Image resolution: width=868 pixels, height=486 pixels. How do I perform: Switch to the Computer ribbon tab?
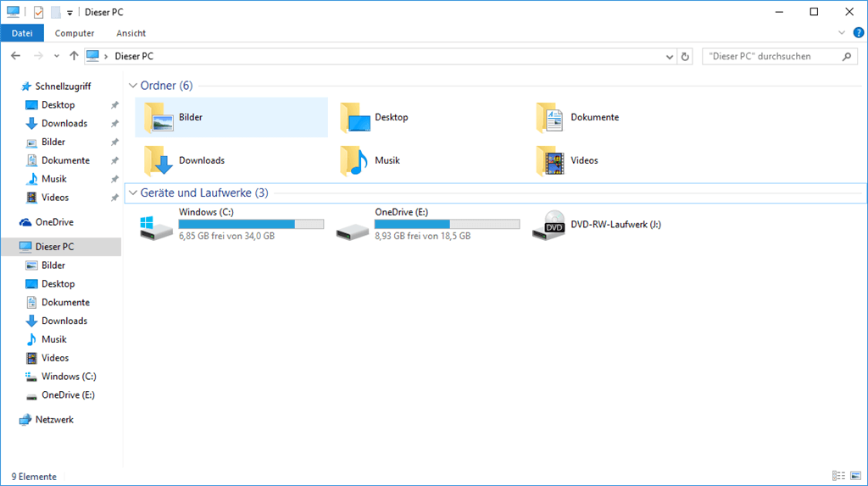75,33
